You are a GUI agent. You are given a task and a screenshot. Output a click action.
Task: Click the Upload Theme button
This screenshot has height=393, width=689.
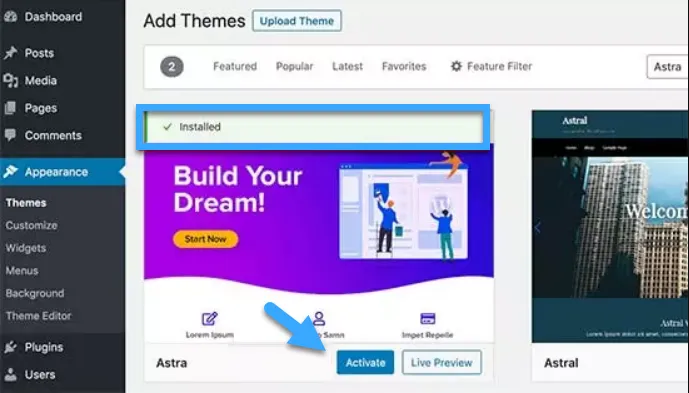coord(297,21)
